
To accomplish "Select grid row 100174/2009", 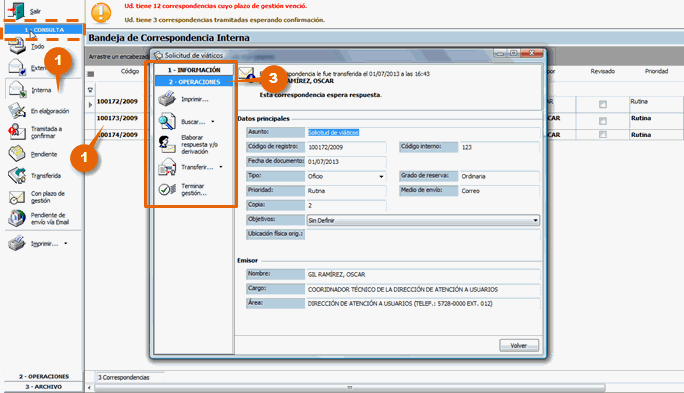I will [117, 135].
